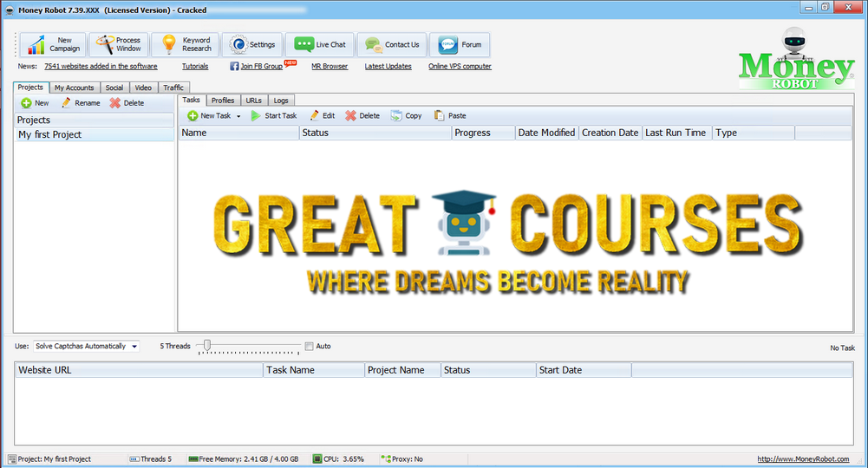868x468 pixels.
Task: Click the Start Date column header
Action: [584, 370]
